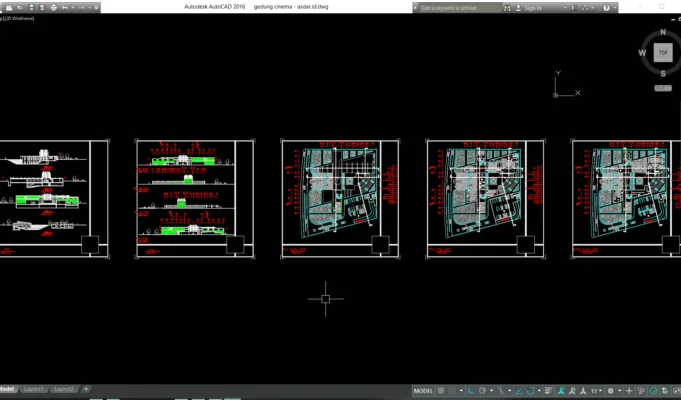Select the sheet with four green elevations
This screenshot has height=400, width=681.
[x=195, y=199]
